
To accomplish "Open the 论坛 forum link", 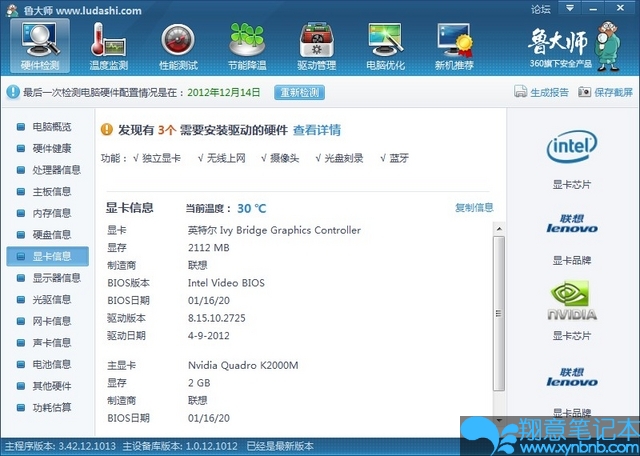I will pos(541,9).
